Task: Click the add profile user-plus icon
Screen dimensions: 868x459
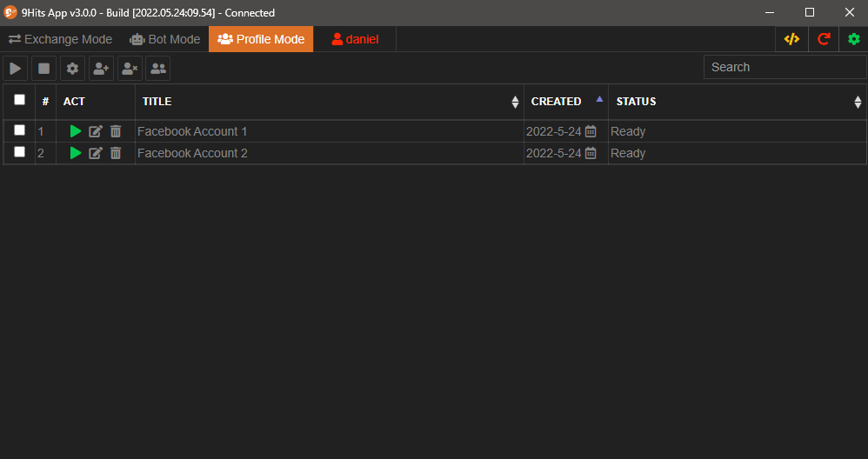Action: click(101, 69)
